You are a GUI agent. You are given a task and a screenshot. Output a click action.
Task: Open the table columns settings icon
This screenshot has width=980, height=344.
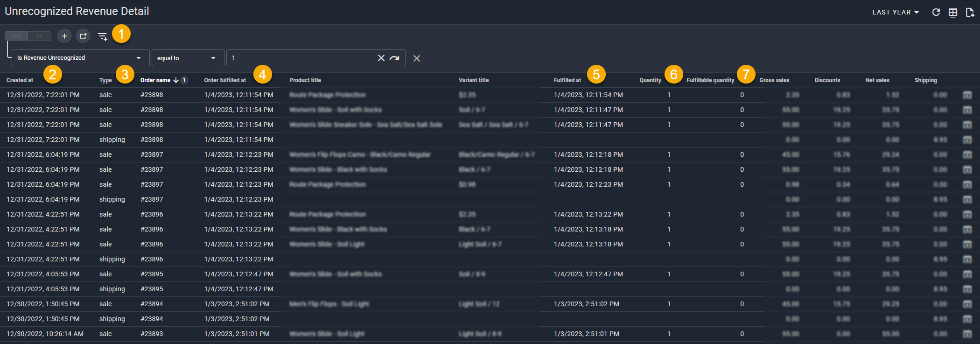953,13
